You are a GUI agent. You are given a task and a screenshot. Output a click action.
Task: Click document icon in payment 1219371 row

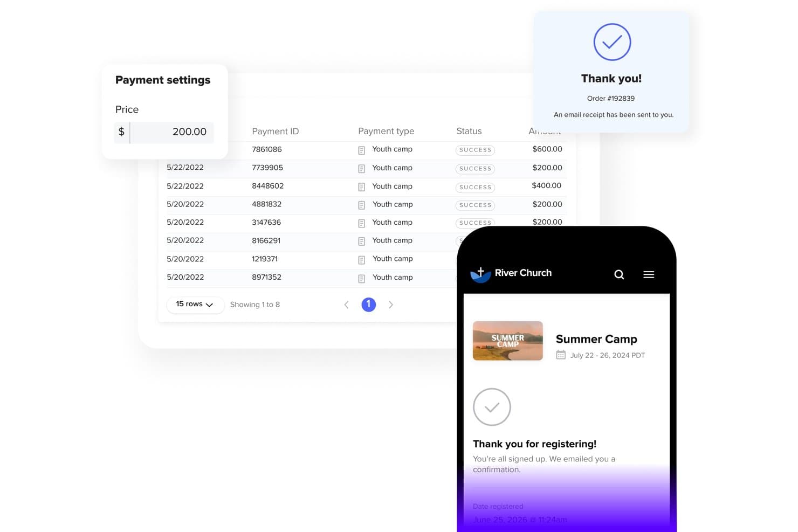click(362, 260)
